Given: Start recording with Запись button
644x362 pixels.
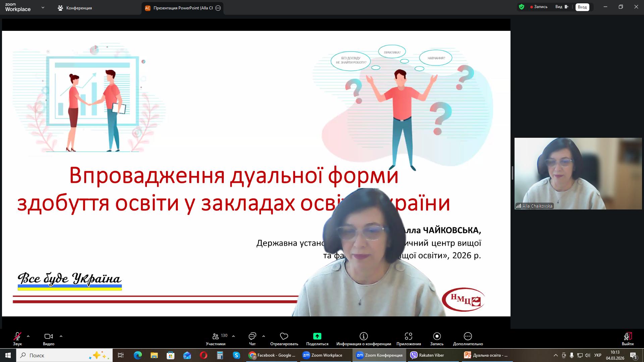Looking at the screenshot, I should [437, 336].
